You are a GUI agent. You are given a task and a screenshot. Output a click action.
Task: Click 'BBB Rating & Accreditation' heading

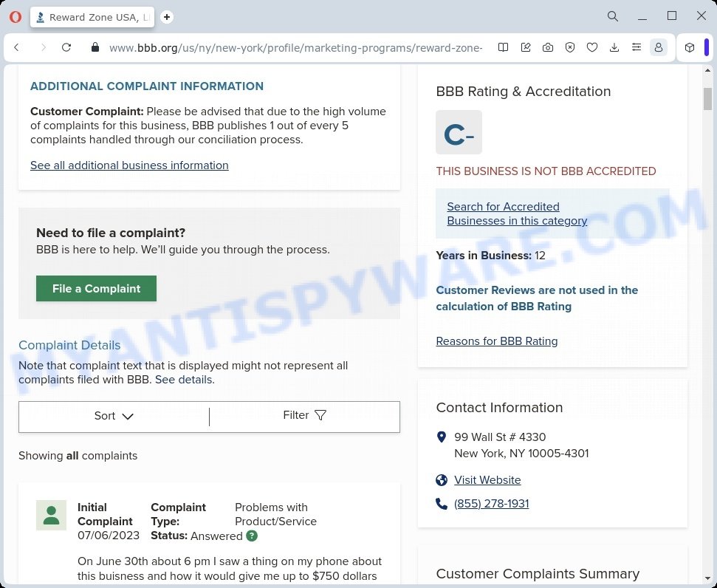(x=523, y=92)
